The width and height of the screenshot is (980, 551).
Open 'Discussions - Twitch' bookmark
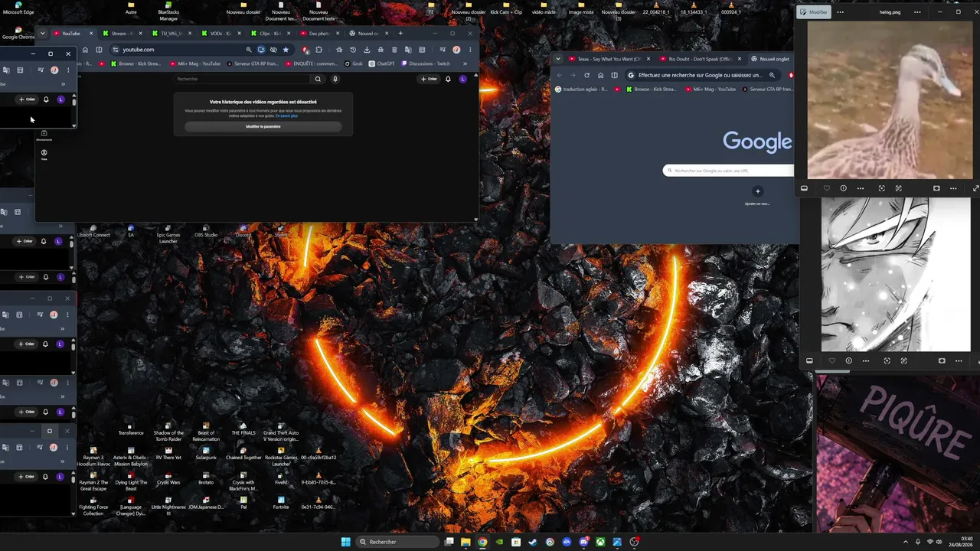[426, 64]
